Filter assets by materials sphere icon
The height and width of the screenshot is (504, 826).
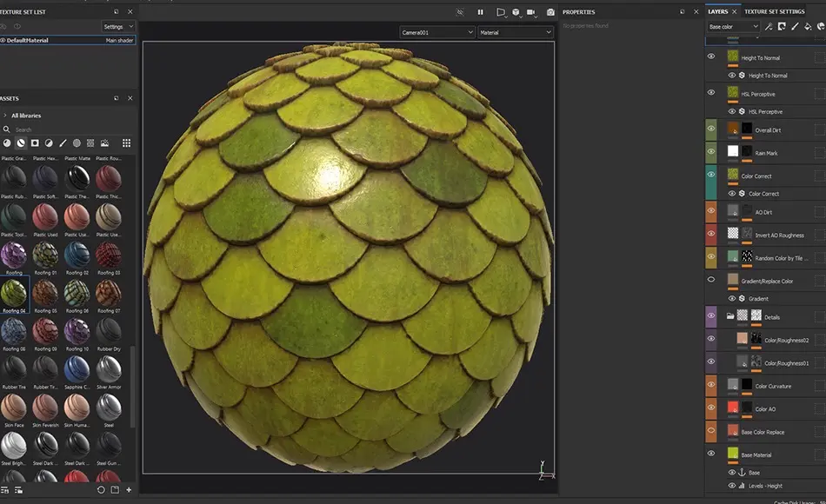[x=7, y=143]
